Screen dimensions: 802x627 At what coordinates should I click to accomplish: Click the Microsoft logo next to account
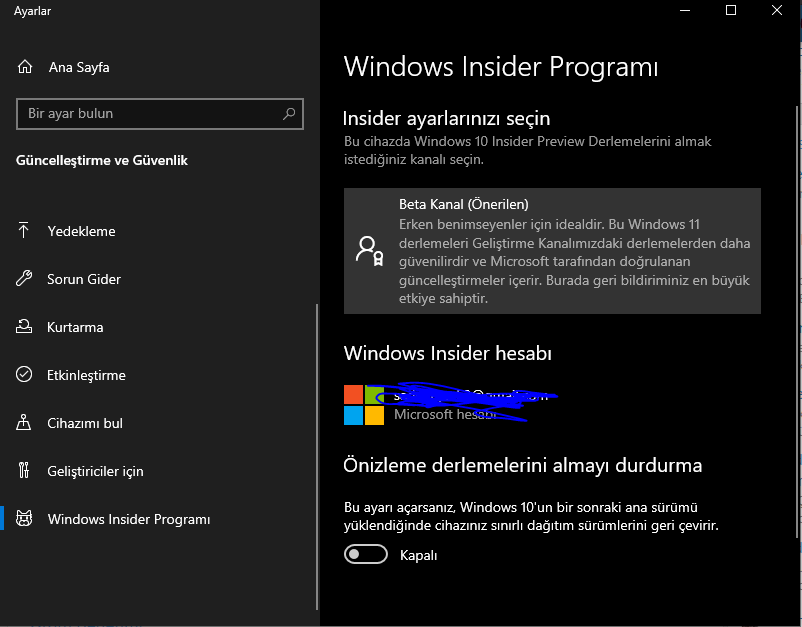pos(364,405)
